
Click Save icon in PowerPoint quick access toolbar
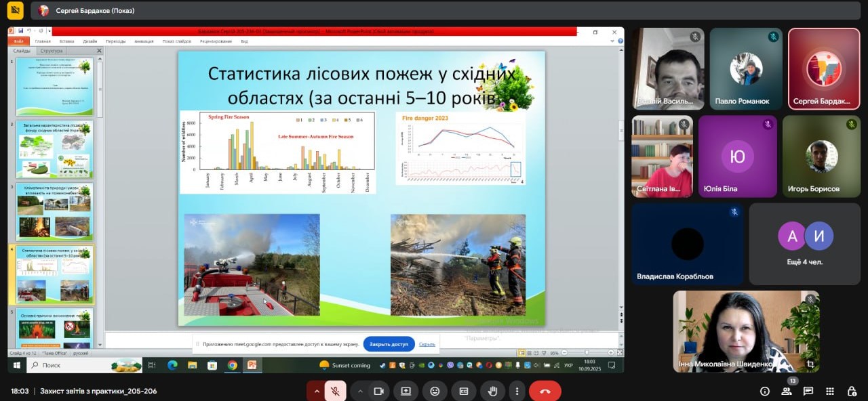tap(21, 30)
